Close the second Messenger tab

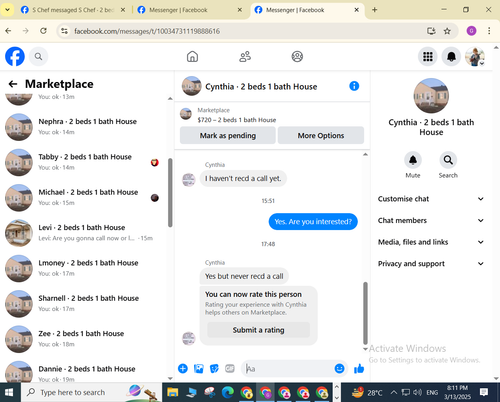click(x=239, y=10)
